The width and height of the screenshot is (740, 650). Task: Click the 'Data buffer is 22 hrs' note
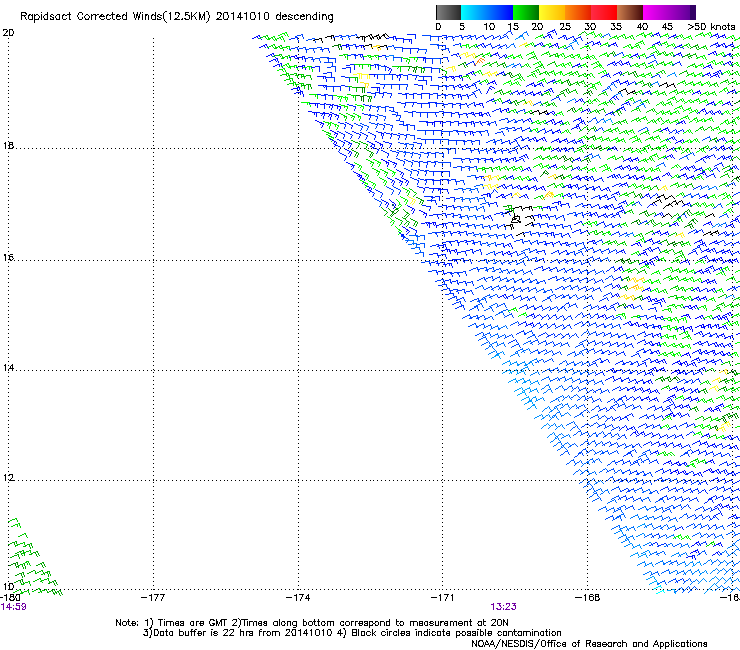point(352,633)
